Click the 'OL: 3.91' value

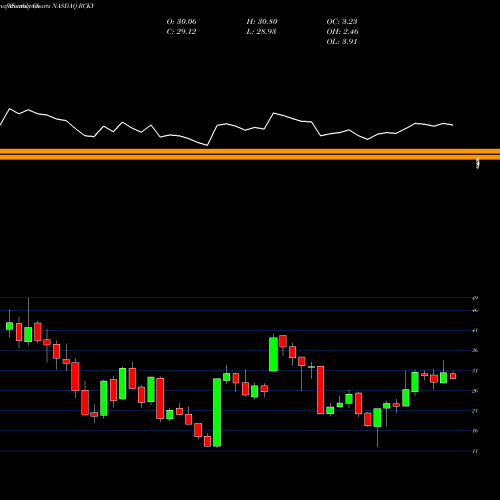point(342,42)
